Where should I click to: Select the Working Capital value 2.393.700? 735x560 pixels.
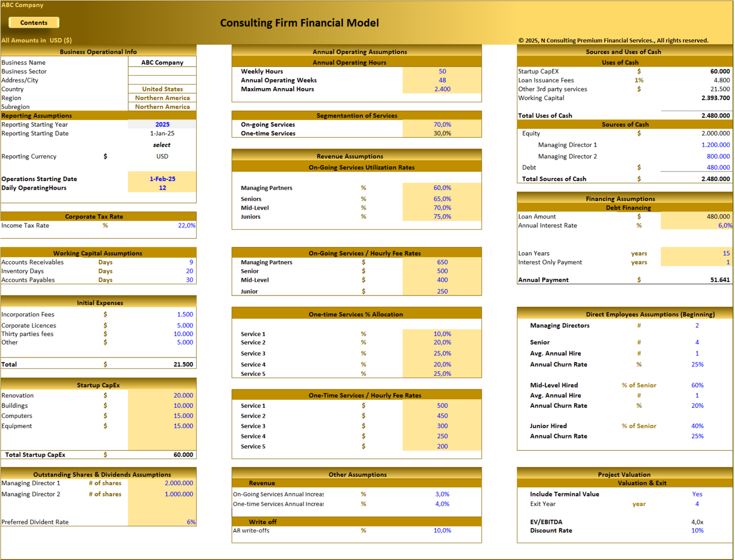pyautogui.click(x=715, y=98)
